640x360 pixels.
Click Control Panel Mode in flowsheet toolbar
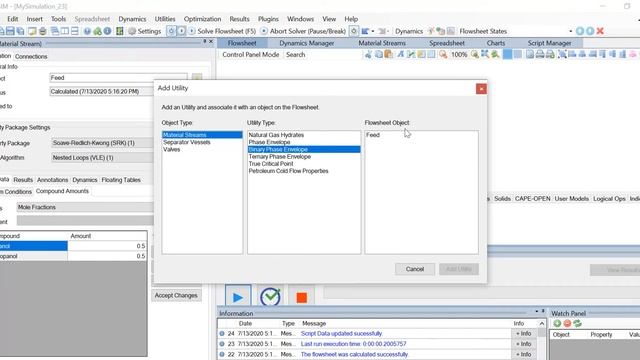[251, 54]
